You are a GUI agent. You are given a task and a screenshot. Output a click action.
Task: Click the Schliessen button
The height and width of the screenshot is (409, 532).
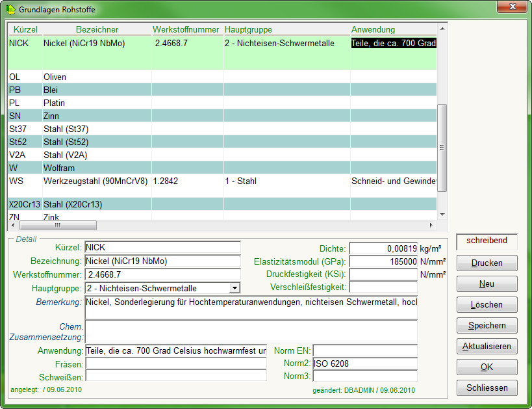(x=487, y=388)
